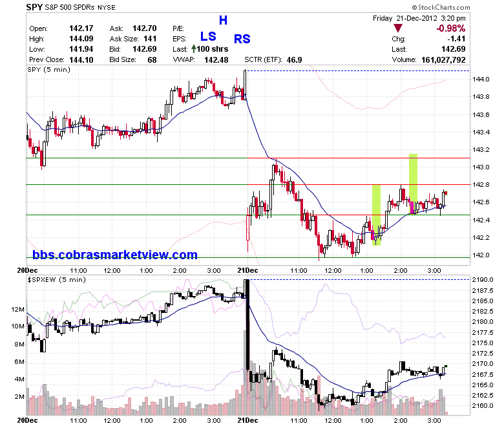This screenshot has height=426, width=504.
Task: Click the green up arrow beside 100 shrs
Action: pyautogui.click(x=194, y=49)
